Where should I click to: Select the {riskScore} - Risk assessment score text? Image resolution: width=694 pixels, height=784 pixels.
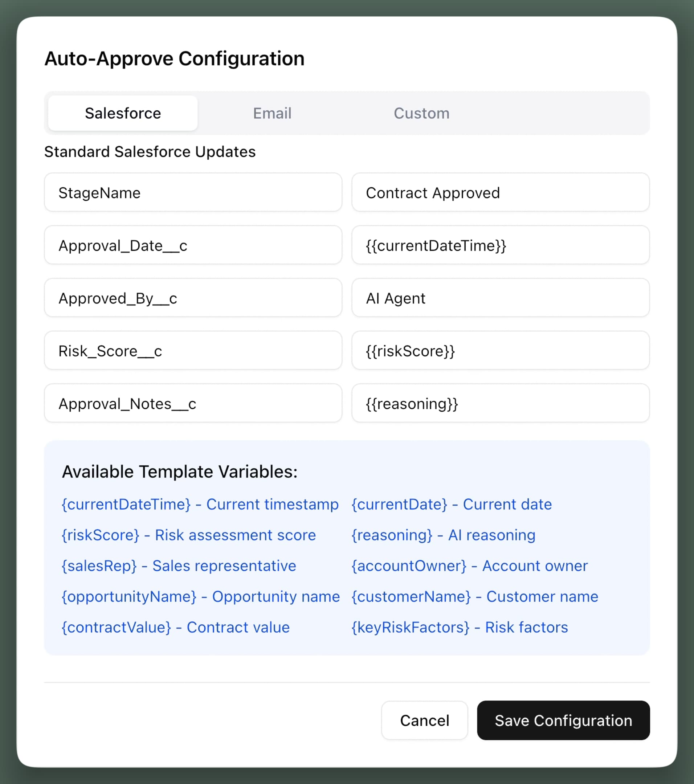coord(189,535)
